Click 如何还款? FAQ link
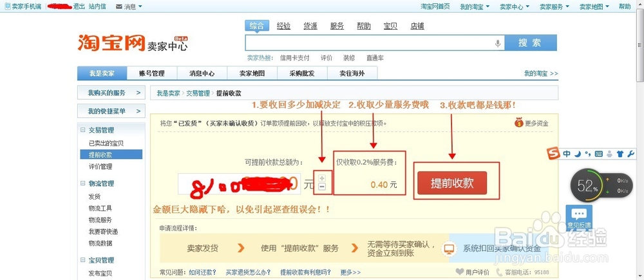 click(202, 272)
